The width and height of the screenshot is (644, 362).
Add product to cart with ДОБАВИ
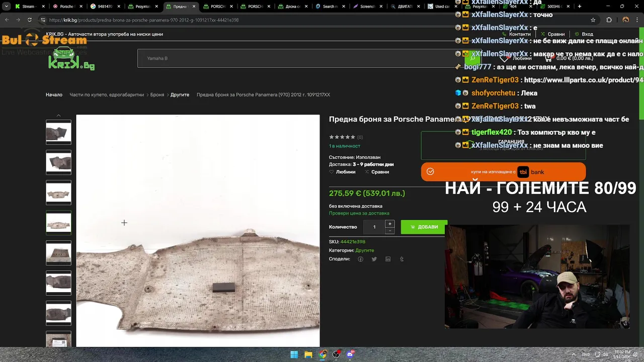[x=424, y=227]
